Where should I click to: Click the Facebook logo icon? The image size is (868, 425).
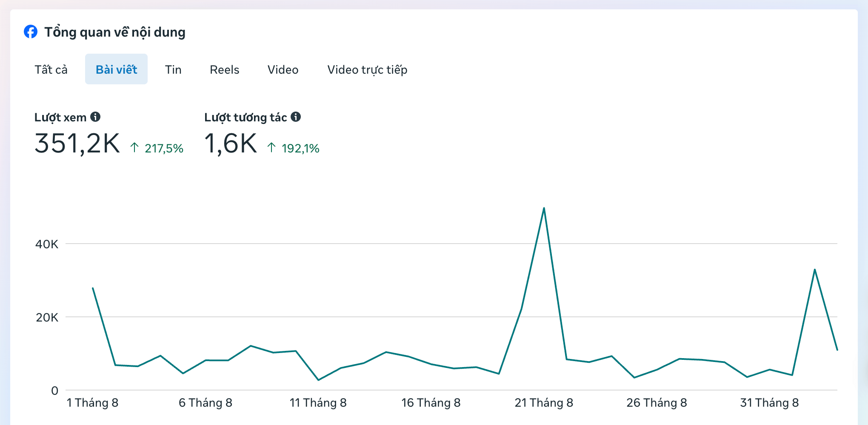(x=31, y=32)
